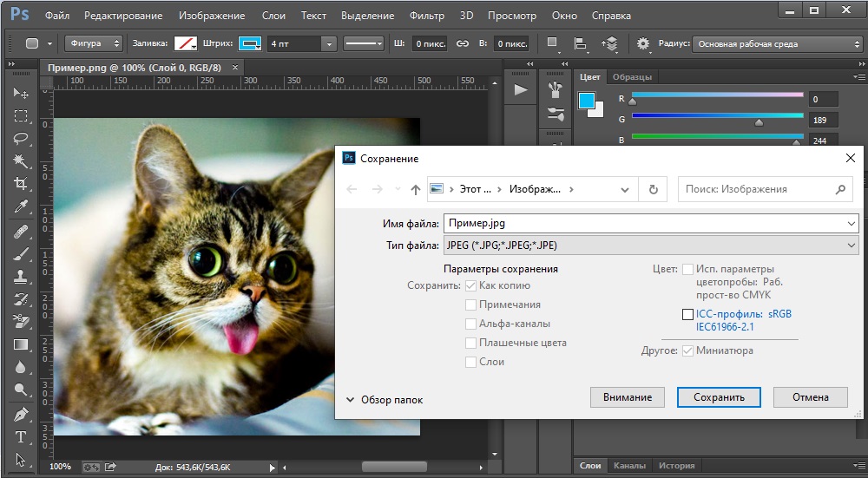Open the 'Тип файла' JPEG dropdown
Screen dimensions: 868x478
[651, 246]
